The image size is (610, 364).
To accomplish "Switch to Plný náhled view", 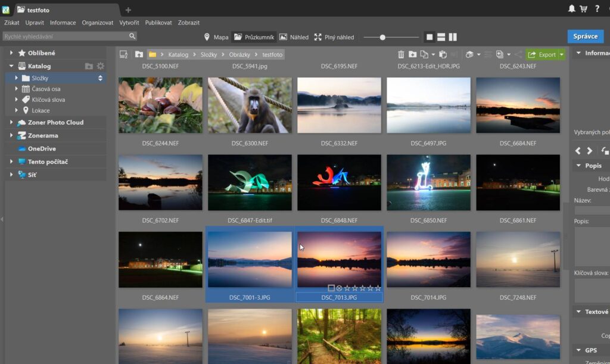I will [x=334, y=37].
